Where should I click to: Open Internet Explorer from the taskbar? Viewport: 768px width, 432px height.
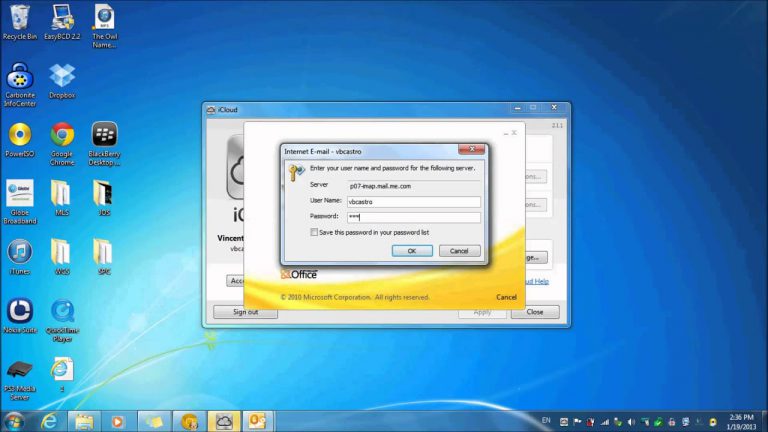(49, 421)
